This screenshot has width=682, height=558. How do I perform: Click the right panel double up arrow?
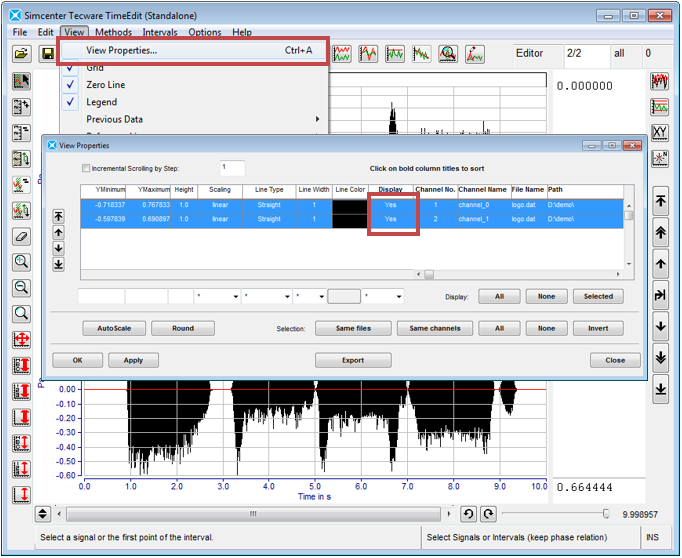[660, 233]
